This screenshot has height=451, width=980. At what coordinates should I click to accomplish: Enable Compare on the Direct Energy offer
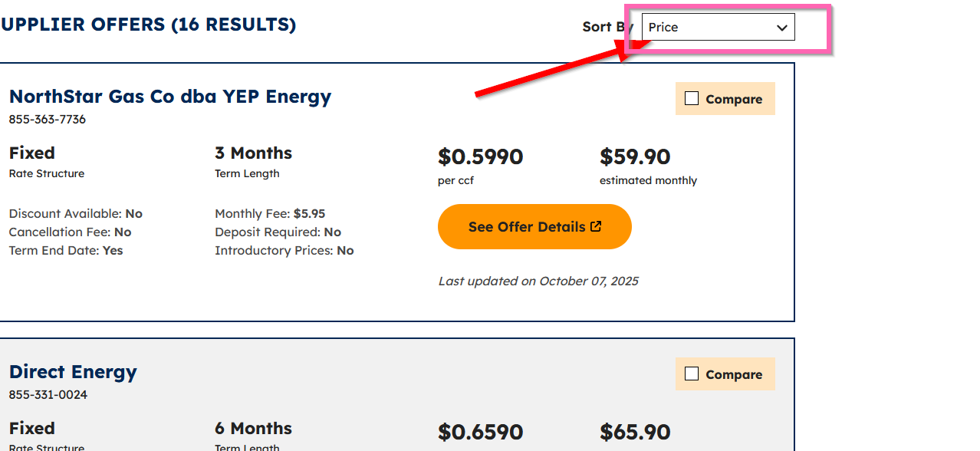point(692,373)
